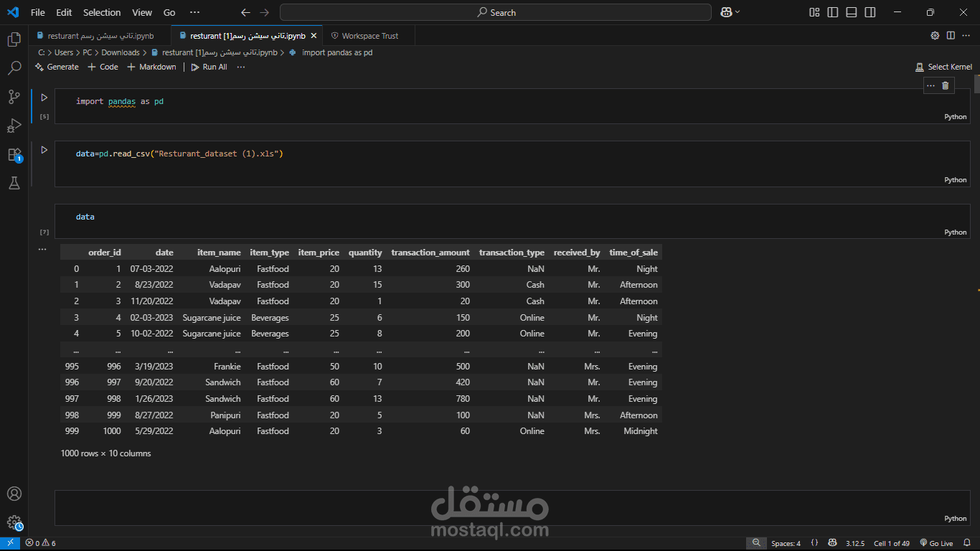Change language of the first cell Python label
Screen dimensions: 980x551
[x=955, y=117]
